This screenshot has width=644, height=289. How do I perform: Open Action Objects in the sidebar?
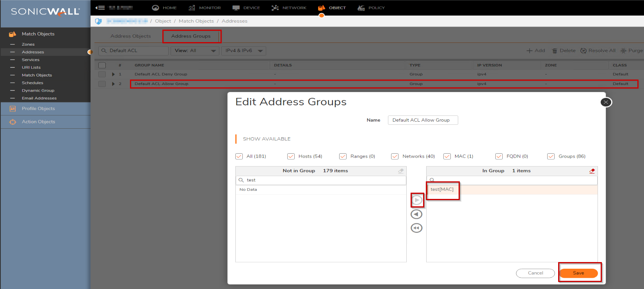[38, 122]
